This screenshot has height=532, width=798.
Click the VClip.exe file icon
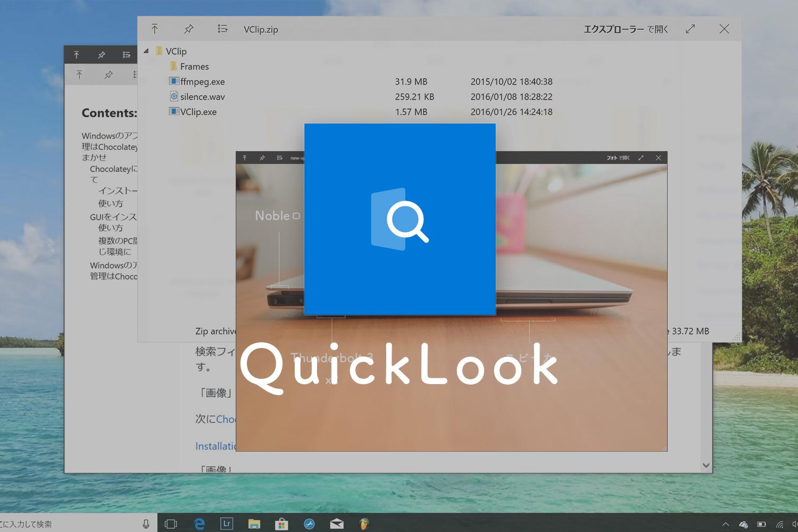click(173, 111)
